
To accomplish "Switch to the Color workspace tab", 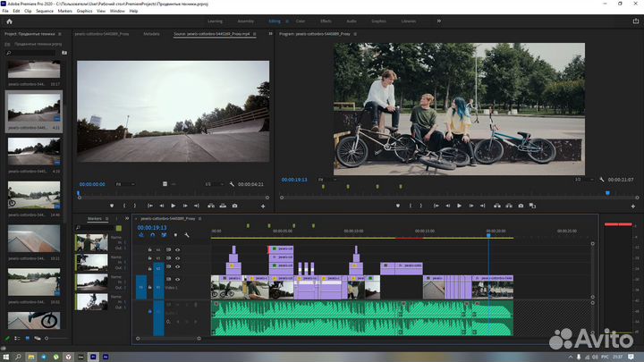I will [300, 20].
